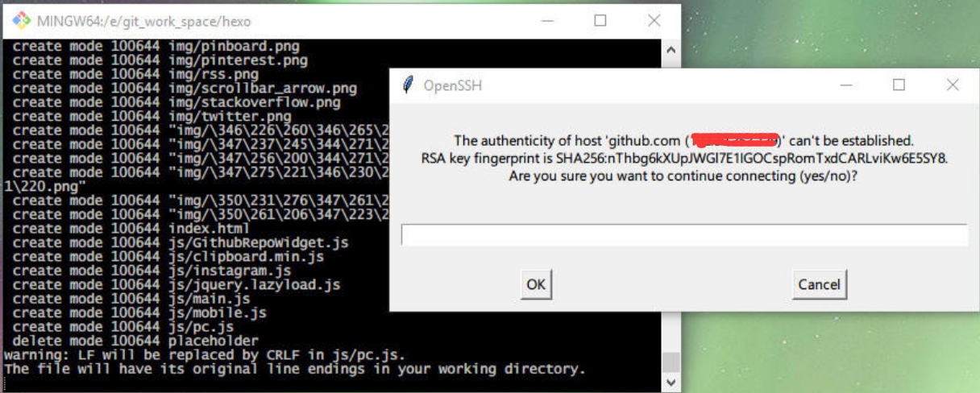Click the 'delete mode 100644 placeholder' line
The height and width of the screenshot is (393, 980).
135,341
